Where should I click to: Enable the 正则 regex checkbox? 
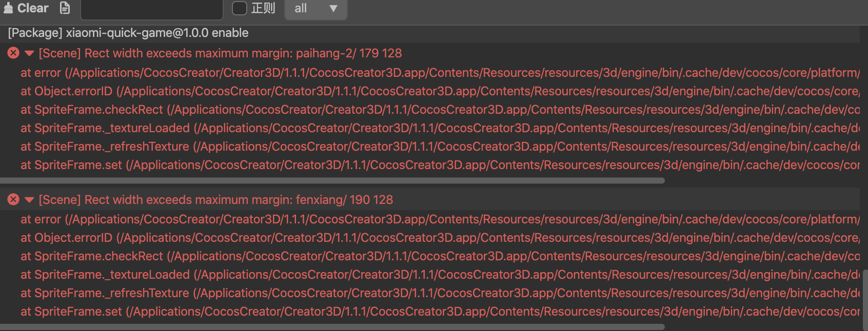[240, 8]
